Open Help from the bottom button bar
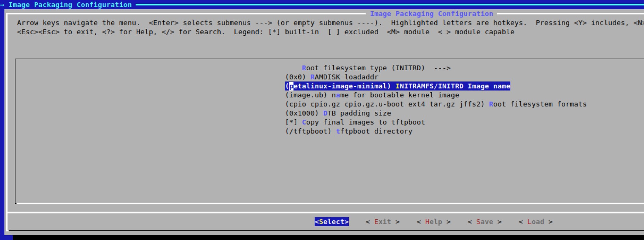The image size is (644, 240). 433,222
